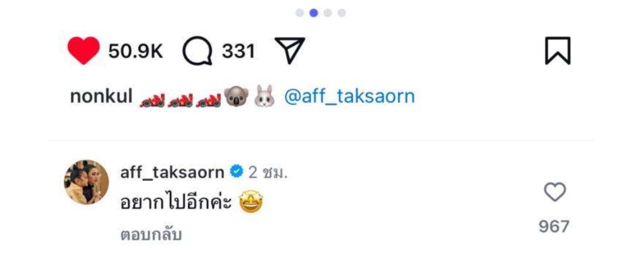The image size is (644, 267).
Task: Open the @aff_taksaorn mention link
Action: coord(349,97)
